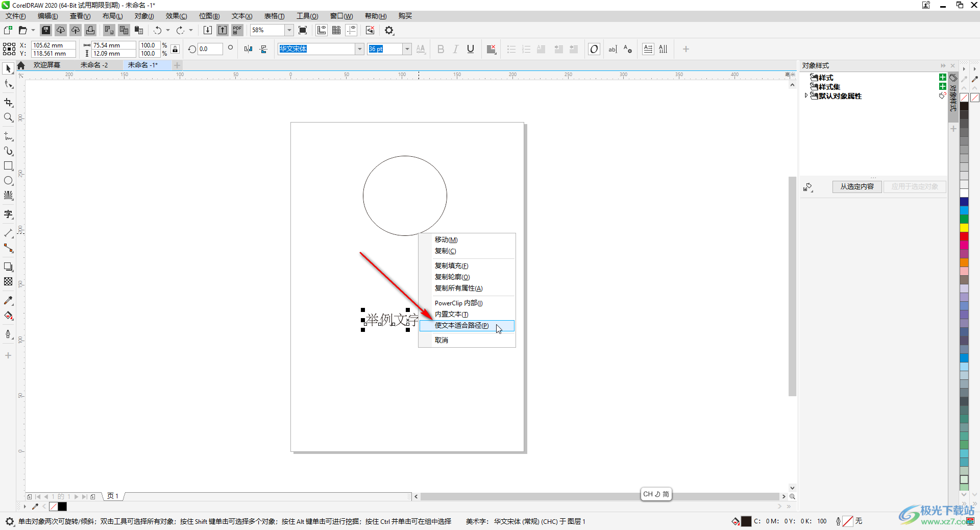Select the Rectangle tool
Viewport: 980px width, 530px height.
[x=8, y=166]
